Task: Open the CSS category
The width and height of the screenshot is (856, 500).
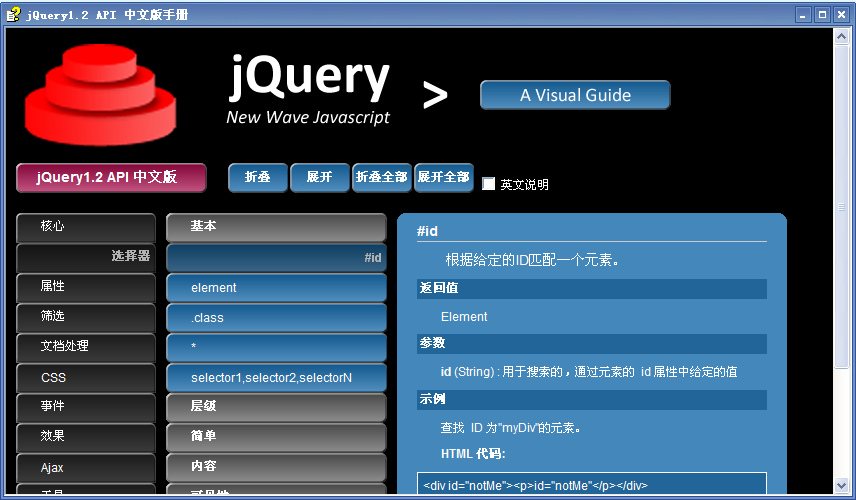Action: [86, 377]
